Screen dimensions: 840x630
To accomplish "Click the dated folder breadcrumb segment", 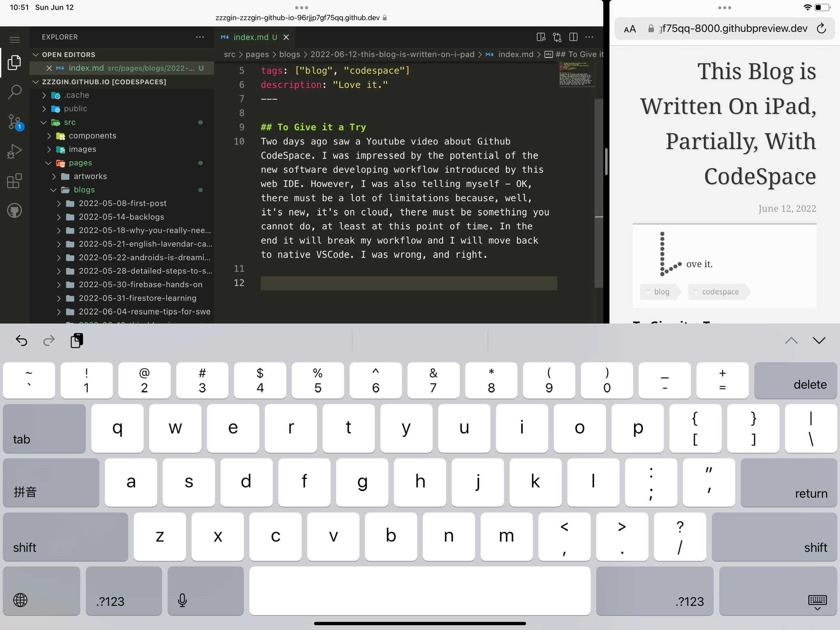I will pyautogui.click(x=392, y=54).
